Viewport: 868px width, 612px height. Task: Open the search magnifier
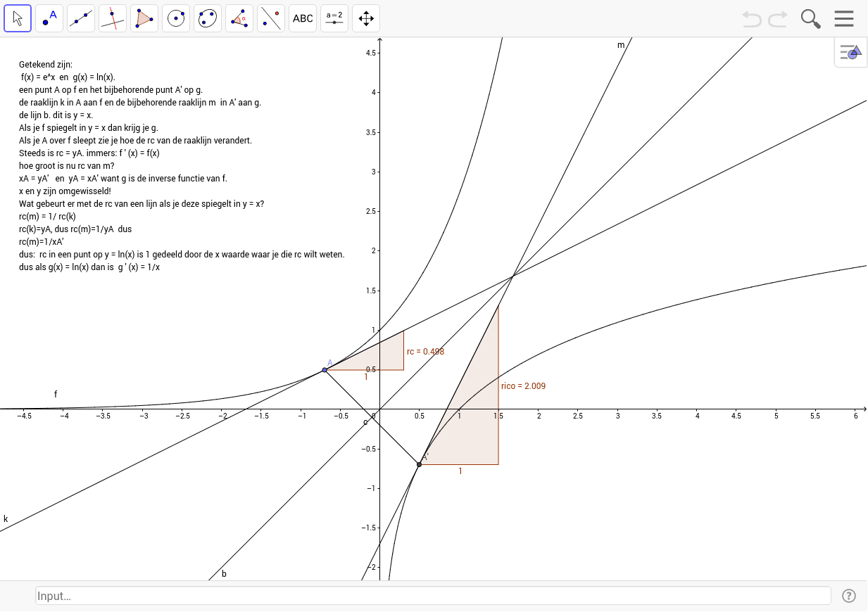811,19
